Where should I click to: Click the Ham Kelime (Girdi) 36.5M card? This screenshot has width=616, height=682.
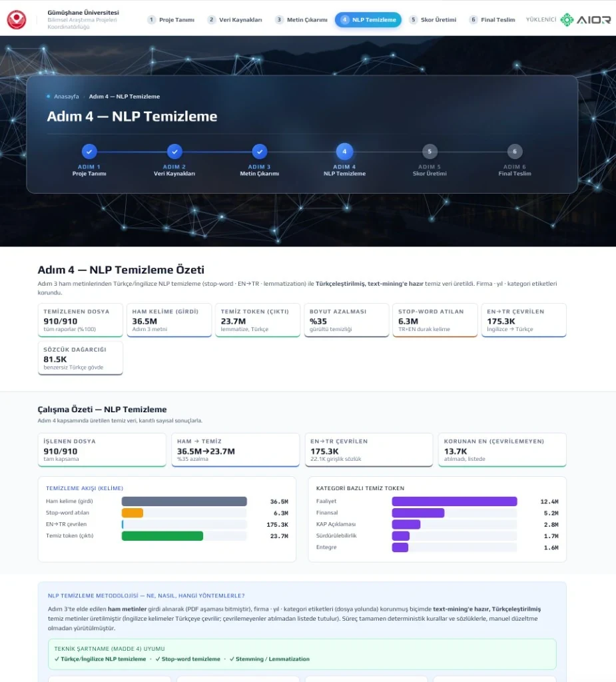[x=169, y=320]
